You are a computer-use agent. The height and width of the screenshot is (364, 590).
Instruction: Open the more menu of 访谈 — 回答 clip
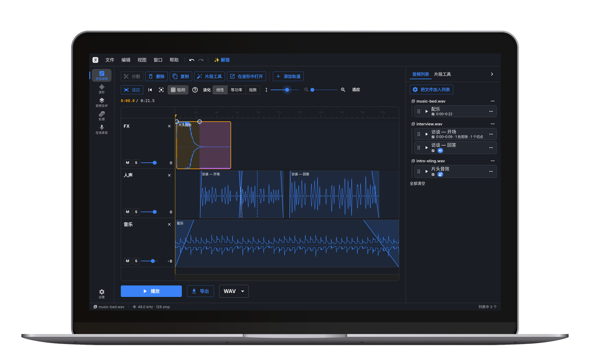(x=491, y=148)
